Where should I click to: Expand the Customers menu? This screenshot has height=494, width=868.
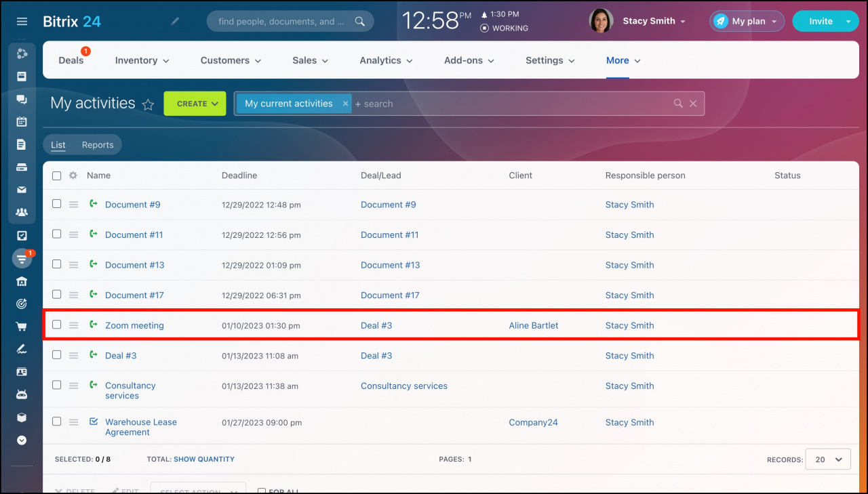point(231,60)
